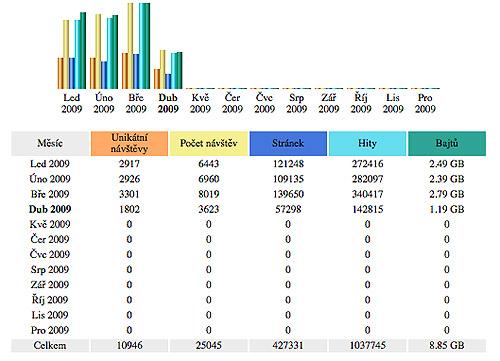500x361 pixels.
Task: Select the yellow Počet návštěv header
Action: [x=209, y=143]
